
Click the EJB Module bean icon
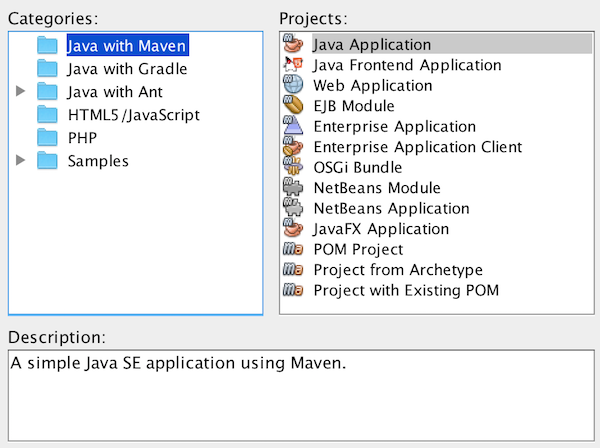pos(293,106)
